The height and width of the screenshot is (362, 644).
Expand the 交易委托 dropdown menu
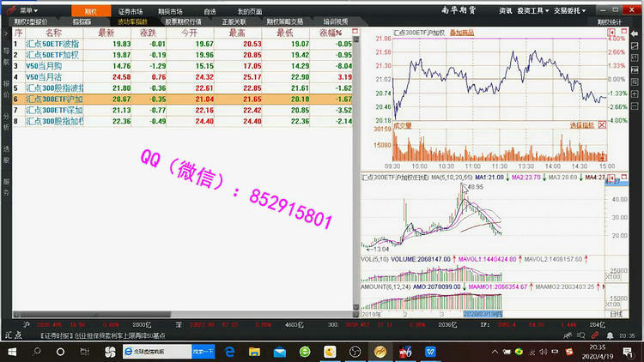pyautogui.click(x=573, y=10)
